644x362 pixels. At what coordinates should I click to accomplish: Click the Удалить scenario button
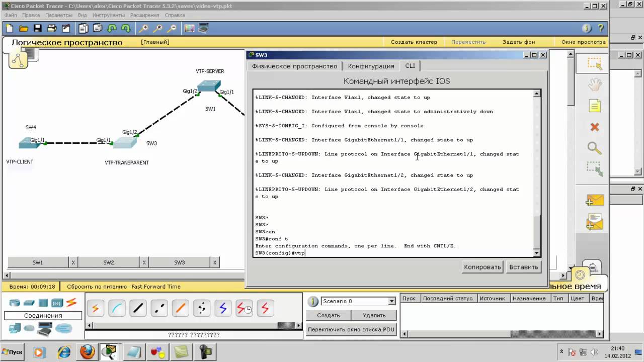click(x=374, y=315)
